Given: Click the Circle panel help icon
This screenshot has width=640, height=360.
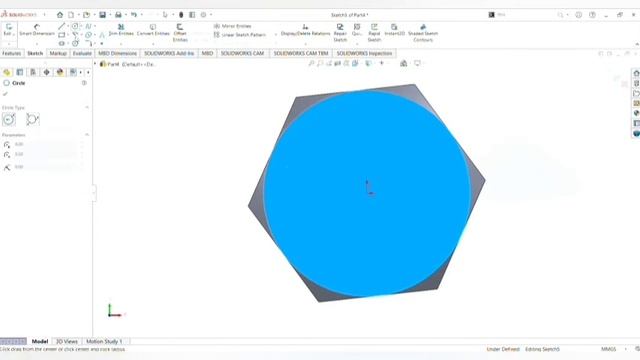Looking at the screenshot, I should coord(84,83).
